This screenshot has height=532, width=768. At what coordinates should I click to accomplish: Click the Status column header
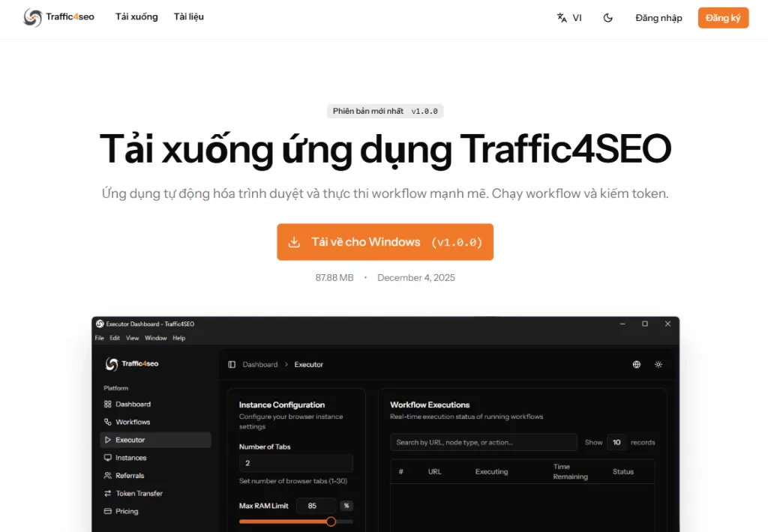623,471
